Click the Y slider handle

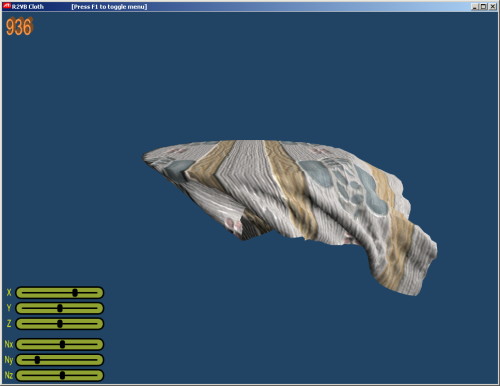[x=60, y=308]
